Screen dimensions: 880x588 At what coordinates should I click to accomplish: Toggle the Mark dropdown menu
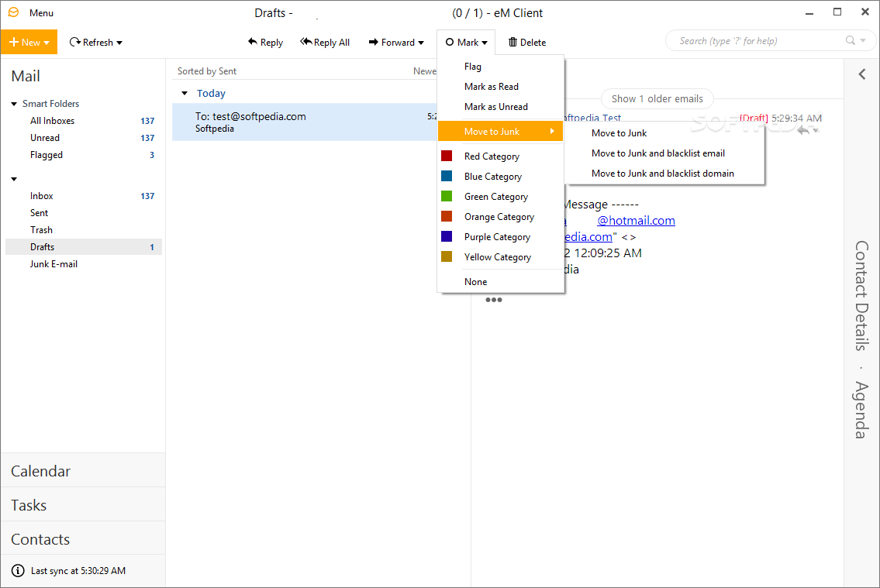click(x=466, y=42)
